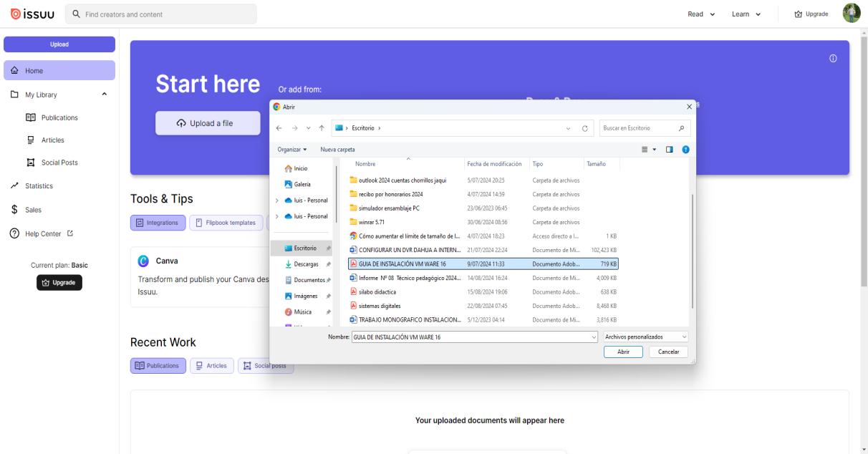Open the Organizar dropdown

click(x=292, y=149)
